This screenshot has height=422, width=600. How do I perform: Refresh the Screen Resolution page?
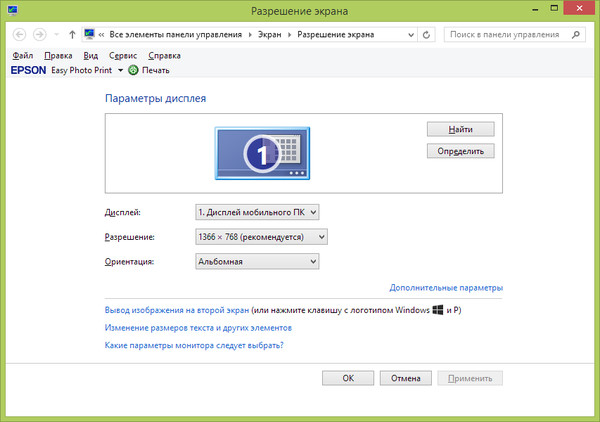click(426, 35)
